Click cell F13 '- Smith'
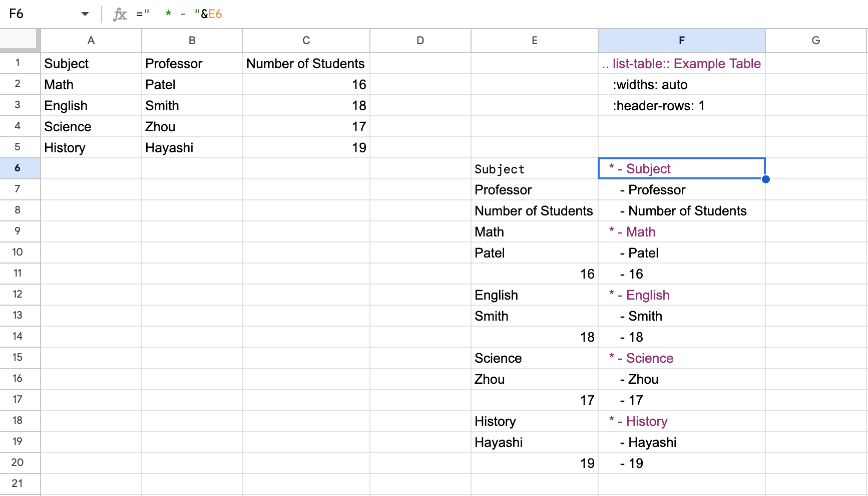 point(682,316)
